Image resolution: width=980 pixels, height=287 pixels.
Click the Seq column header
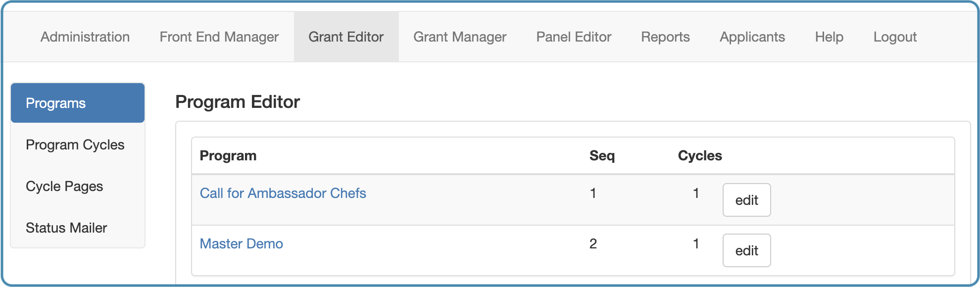602,155
